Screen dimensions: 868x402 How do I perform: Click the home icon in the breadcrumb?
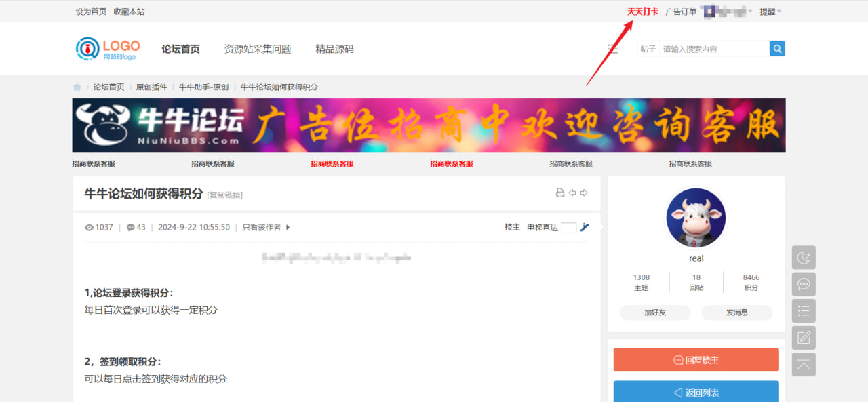click(77, 87)
